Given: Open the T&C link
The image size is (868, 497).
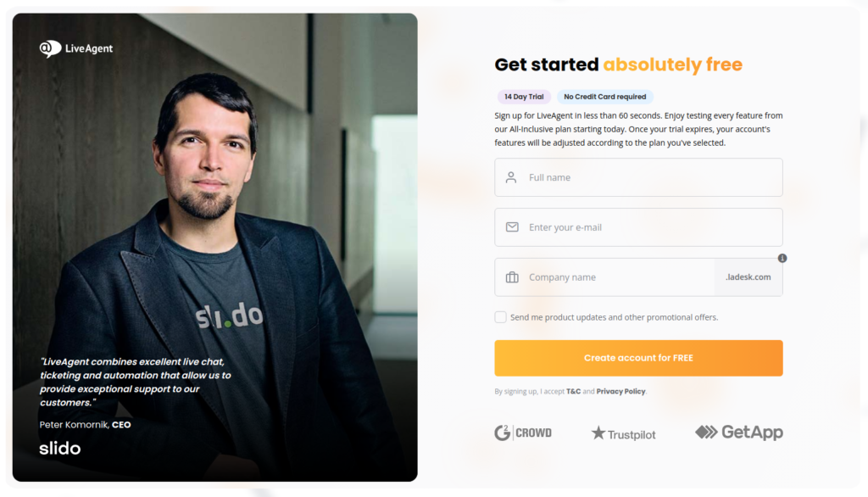Looking at the screenshot, I should pyautogui.click(x=574, y=391).
